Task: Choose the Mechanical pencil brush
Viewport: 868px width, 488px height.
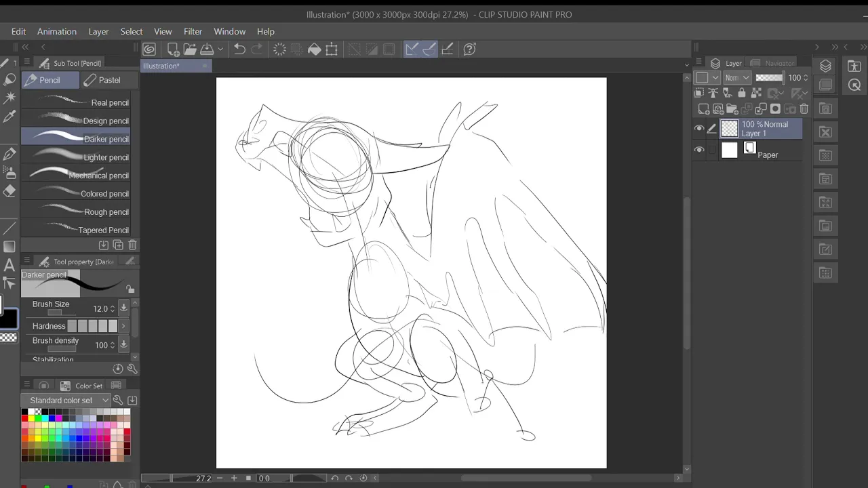Action: point(76,176)
